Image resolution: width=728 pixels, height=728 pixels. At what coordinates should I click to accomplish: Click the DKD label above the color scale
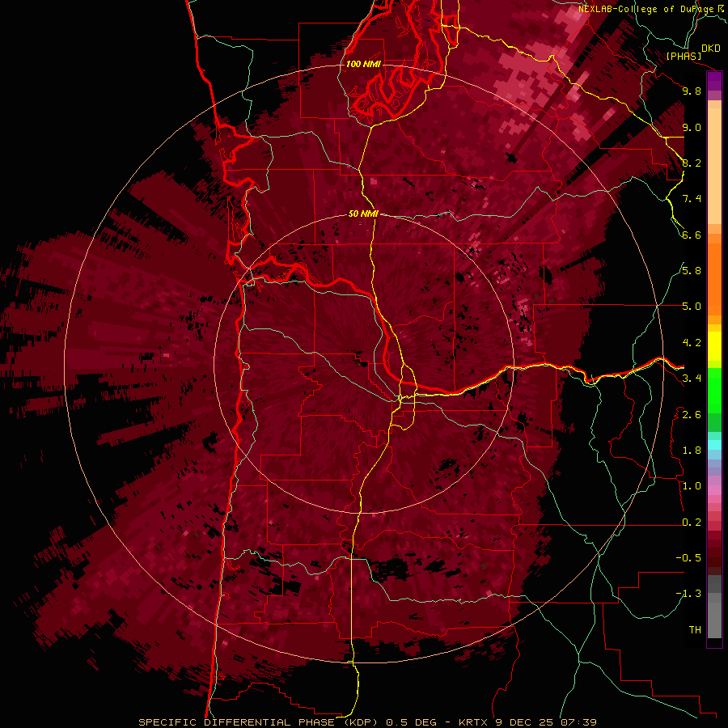pyautogui.click(x=711, y=49)
